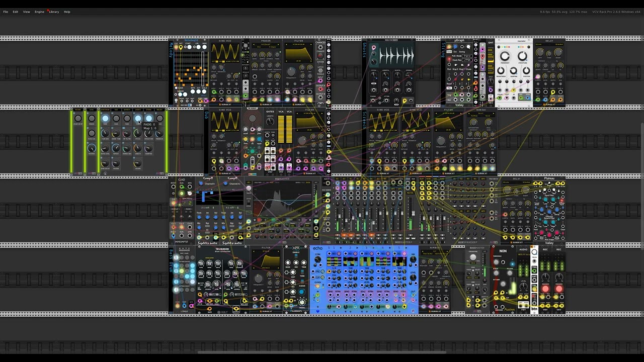Open the Comp II 4:1 soft ratio menu
Viewport: 644px width, 362px height.
232,208
